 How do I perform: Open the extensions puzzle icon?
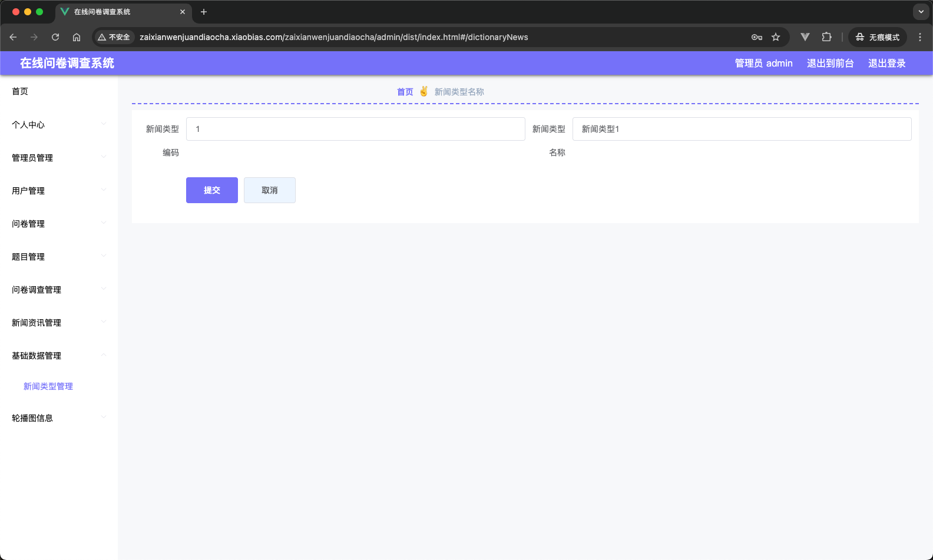(826, 37)
